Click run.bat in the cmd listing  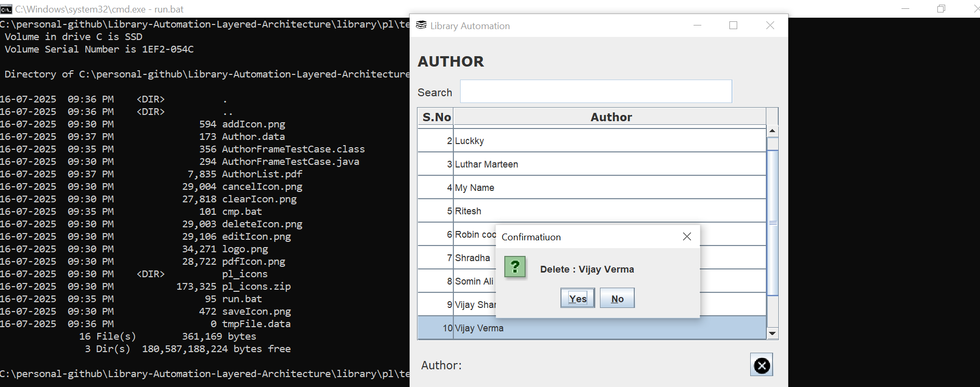(x=242, y=299)
